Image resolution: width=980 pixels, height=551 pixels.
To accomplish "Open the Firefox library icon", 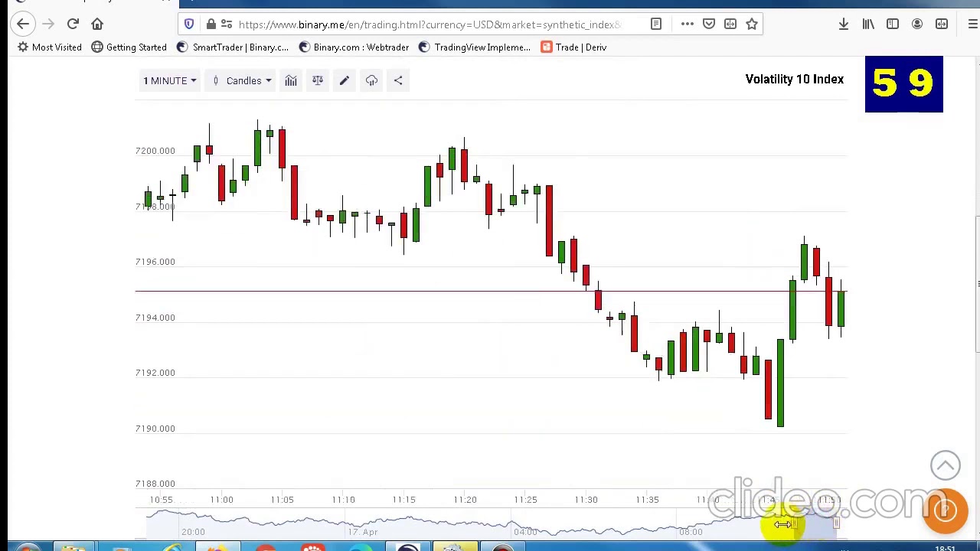I will pyautogui.click(x=868, y=24).
